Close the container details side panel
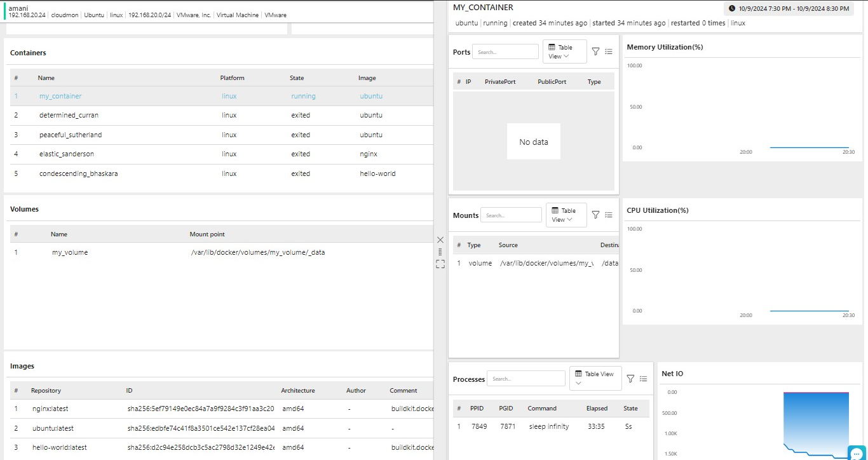Screen dimensions: 868x460 [x=440, y=240]
